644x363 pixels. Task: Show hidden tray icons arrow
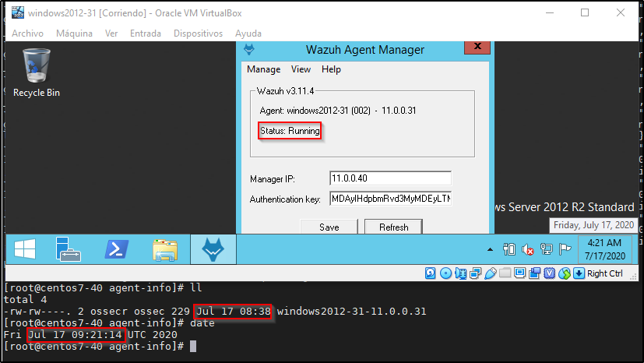click(490, 249)
